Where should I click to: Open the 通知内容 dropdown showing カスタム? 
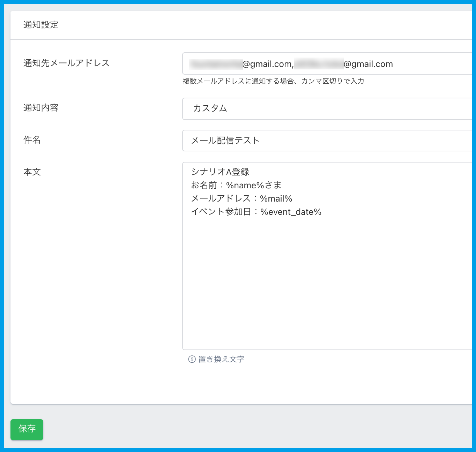(327, 109)
